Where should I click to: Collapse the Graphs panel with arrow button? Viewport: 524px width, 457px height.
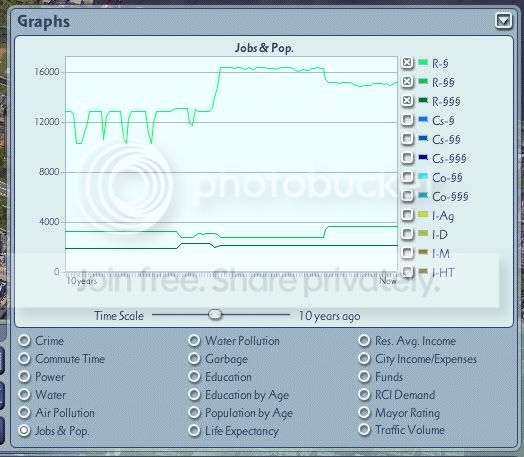[503, 21]
